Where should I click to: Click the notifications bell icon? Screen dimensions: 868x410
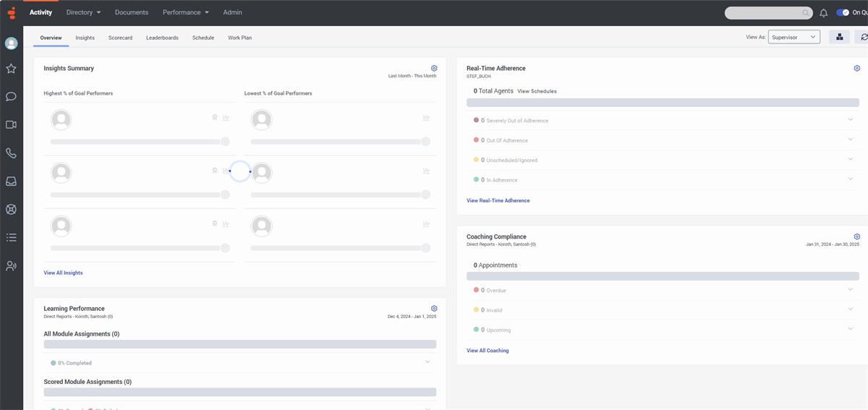click(823, 13)
